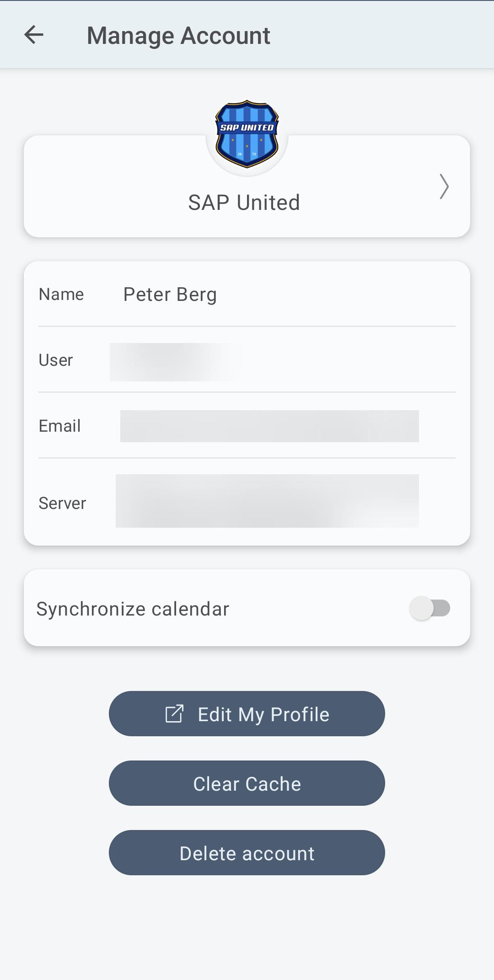Click the blurred Server value field
The image size is (494, 980).
(x=267, y=501)
